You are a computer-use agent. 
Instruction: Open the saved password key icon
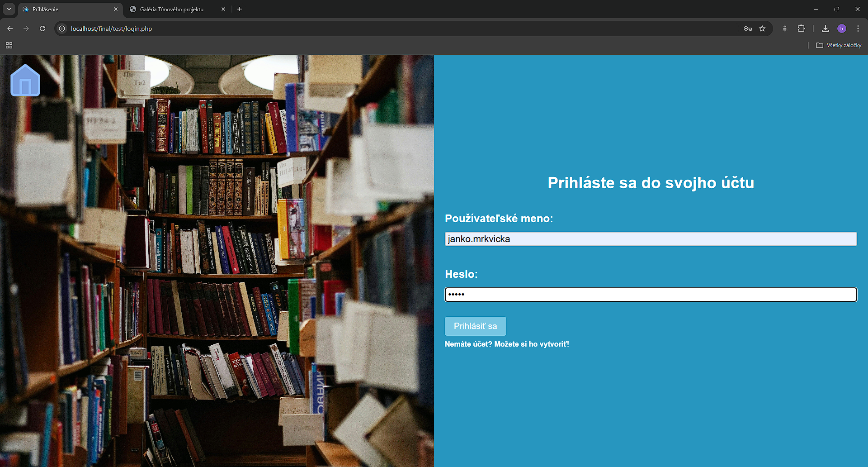tap(748, 29)
